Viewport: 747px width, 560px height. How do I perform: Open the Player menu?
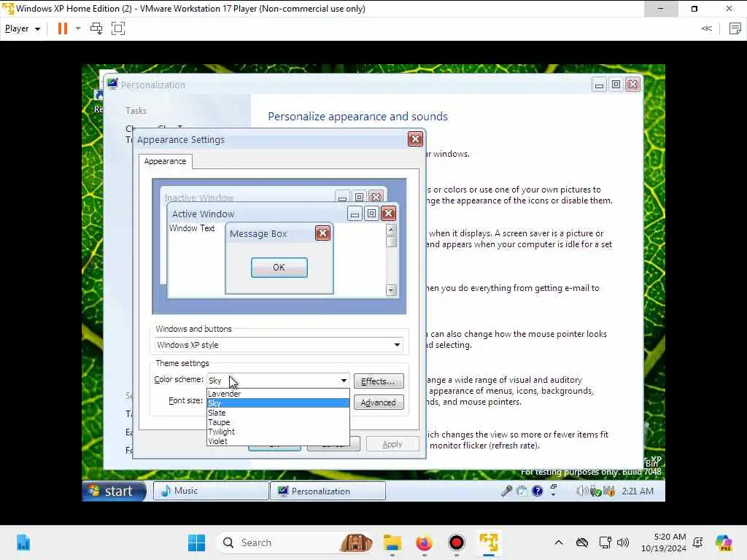point(22,28)
